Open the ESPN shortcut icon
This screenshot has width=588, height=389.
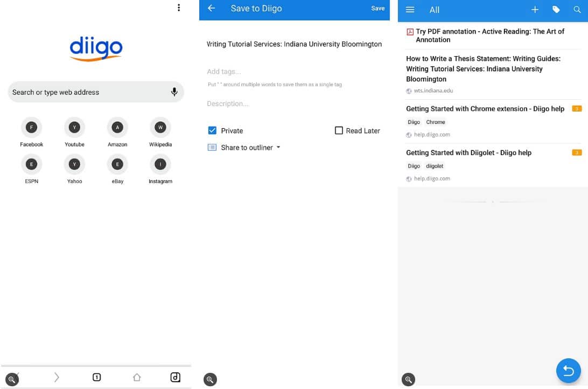click(x=31, y=164)
